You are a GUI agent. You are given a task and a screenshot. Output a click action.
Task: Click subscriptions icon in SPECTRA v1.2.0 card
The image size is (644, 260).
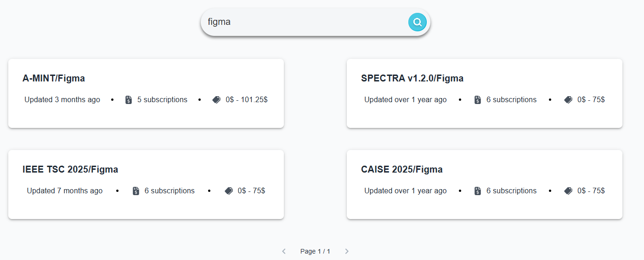pos(478,100)
